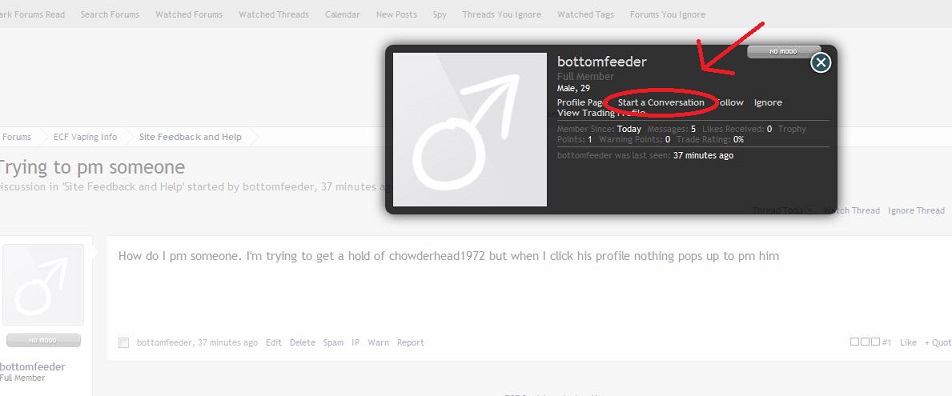Screen dimensions: 952x396
Task: Tick the post selection checkbox
Action: click(124, 343)
